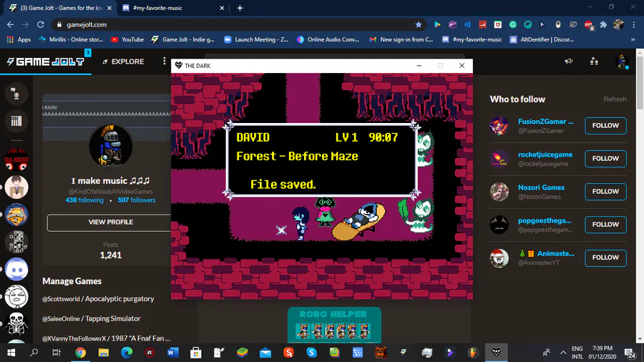Reload the page
This screenshot has width=644, height=362.
tap(40, 24)
